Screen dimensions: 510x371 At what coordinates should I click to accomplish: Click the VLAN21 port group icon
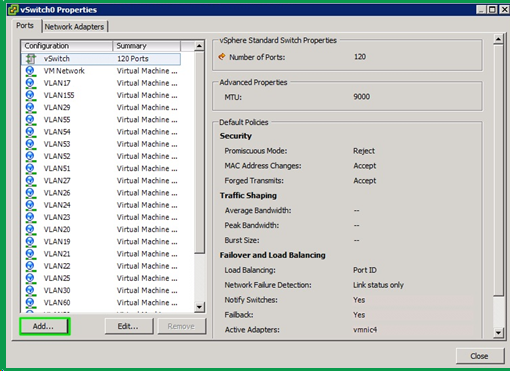pyautogui.click(x=30, y=254)
